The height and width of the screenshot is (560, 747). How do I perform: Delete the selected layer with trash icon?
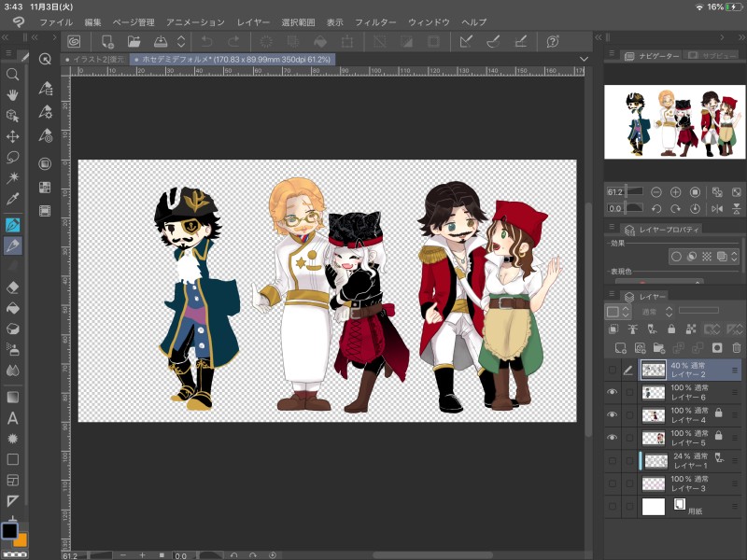(x=736, y=348)
